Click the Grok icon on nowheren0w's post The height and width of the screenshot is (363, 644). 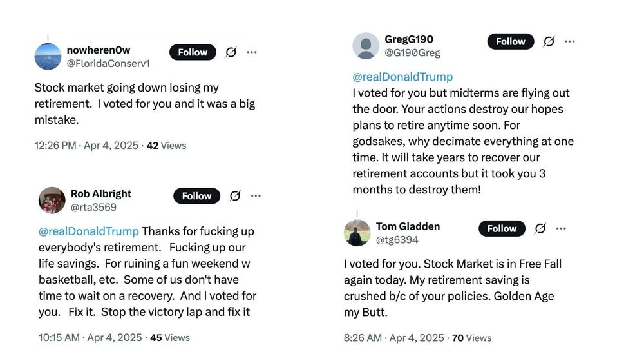pos(231,52)
